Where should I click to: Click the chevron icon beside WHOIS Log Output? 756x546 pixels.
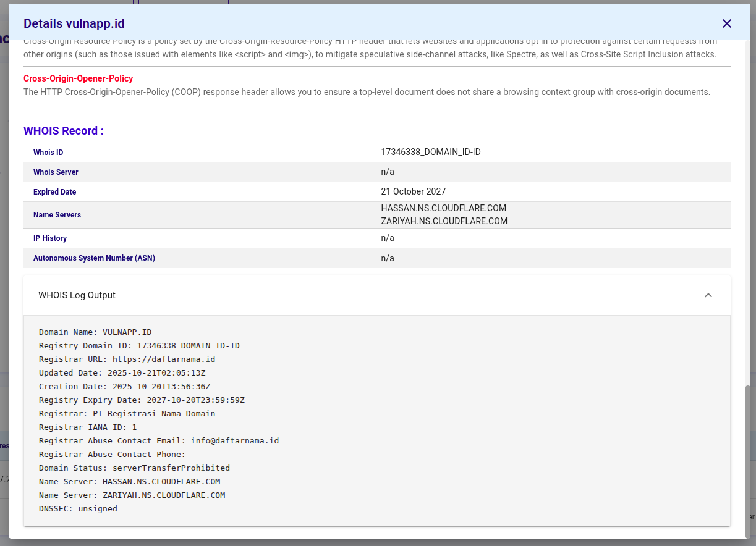tap(708, 295)
